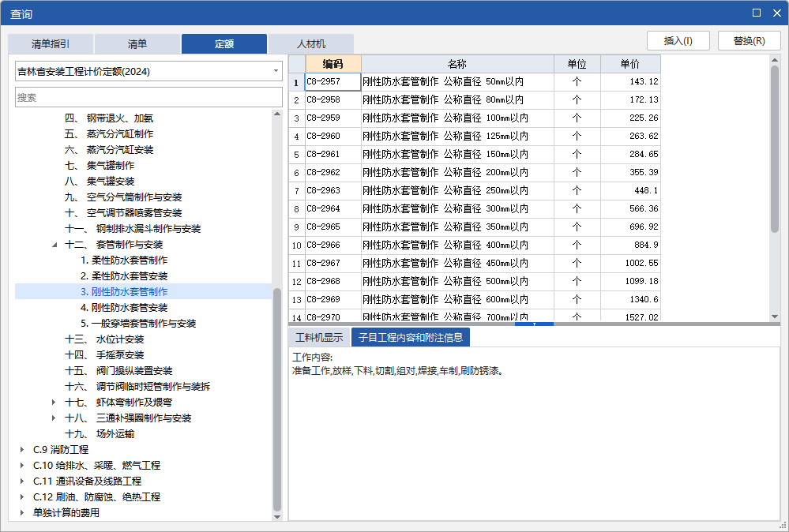Click the 替换(R) button
This screenshot has width=789, height=532.
click(x=749, y=41)
